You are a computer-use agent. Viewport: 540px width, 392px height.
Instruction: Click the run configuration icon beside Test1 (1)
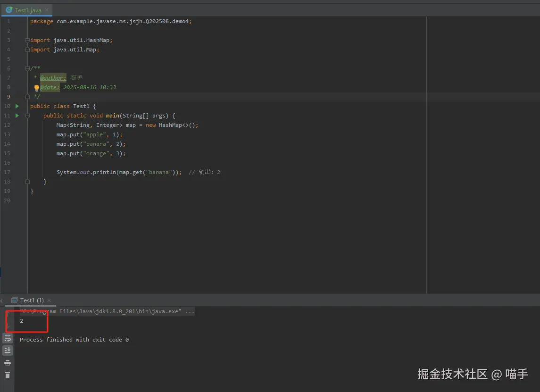pyautogui.click(x=15, y=300)
